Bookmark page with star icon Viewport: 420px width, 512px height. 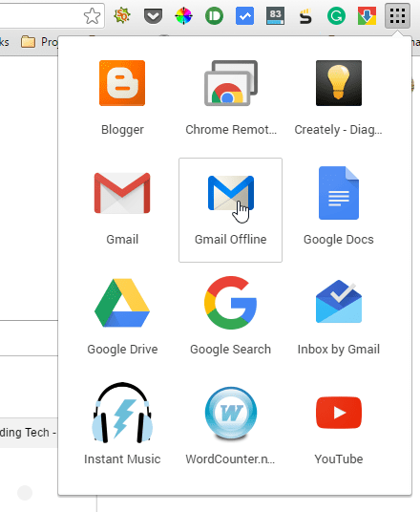tap(92, 15)
